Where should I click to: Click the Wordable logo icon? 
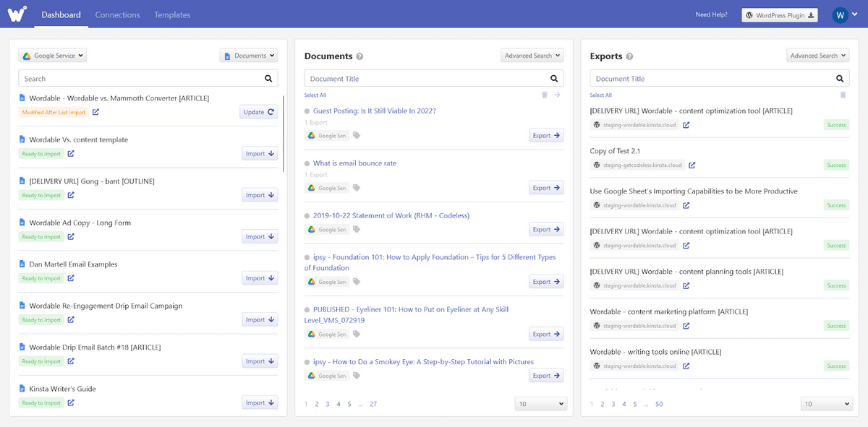click(19, 14)
